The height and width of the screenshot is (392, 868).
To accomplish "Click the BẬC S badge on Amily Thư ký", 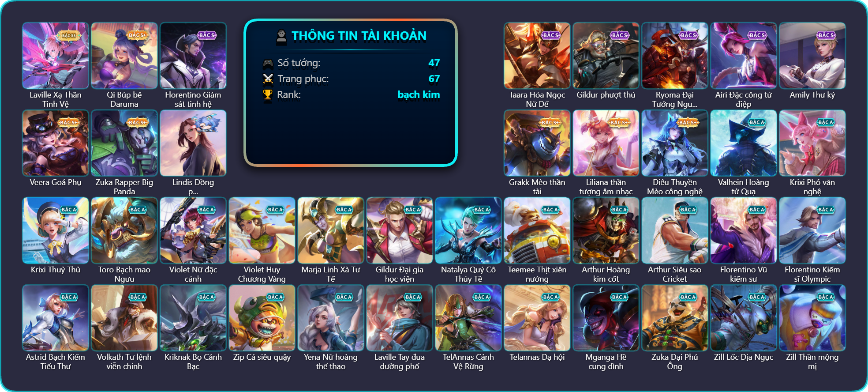I will [x=826, y=35].
